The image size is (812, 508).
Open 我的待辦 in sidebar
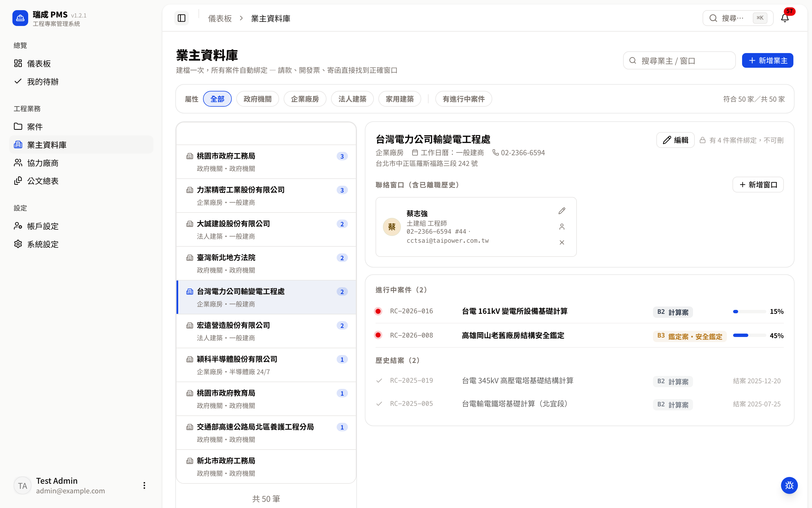point(81,82)
